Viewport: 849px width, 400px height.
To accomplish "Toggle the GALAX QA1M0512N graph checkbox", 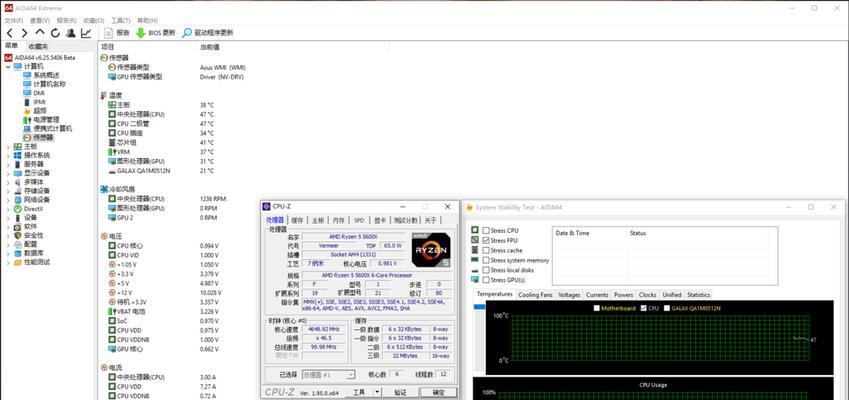I will coord(667,308).
